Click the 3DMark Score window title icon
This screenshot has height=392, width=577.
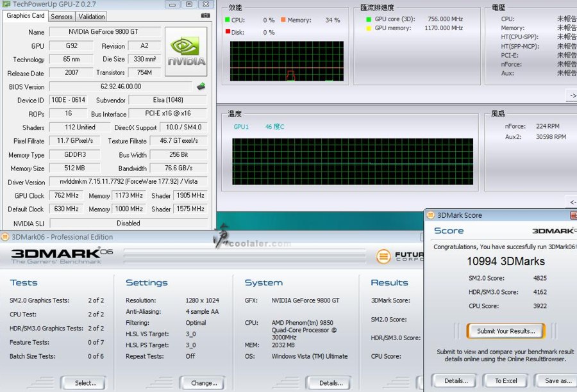430,215
